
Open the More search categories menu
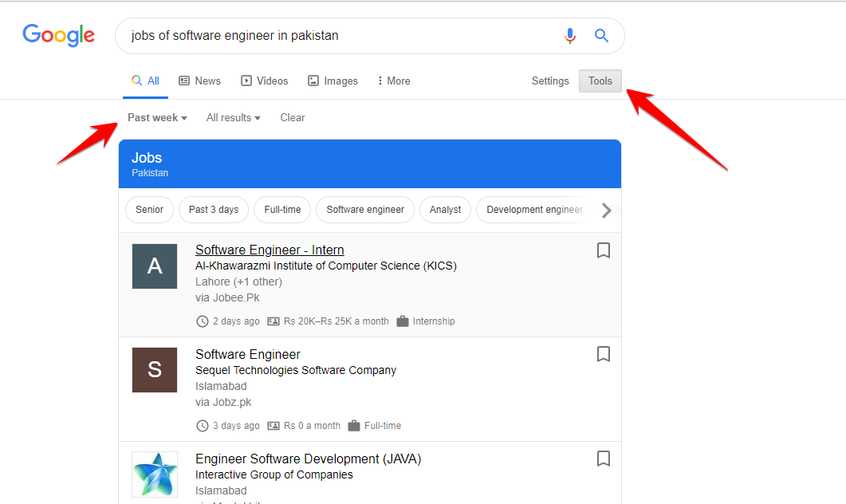[394, 81]
